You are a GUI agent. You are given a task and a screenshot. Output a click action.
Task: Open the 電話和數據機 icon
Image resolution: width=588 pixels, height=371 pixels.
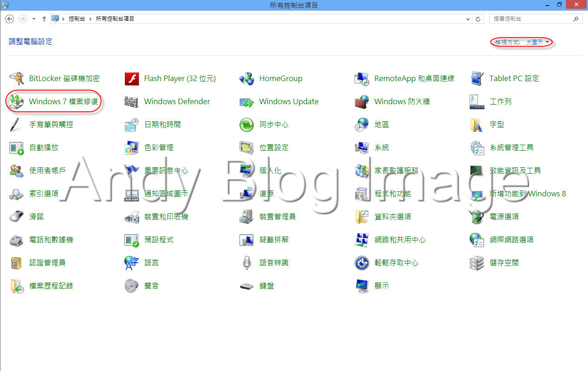tap(17, 240)
